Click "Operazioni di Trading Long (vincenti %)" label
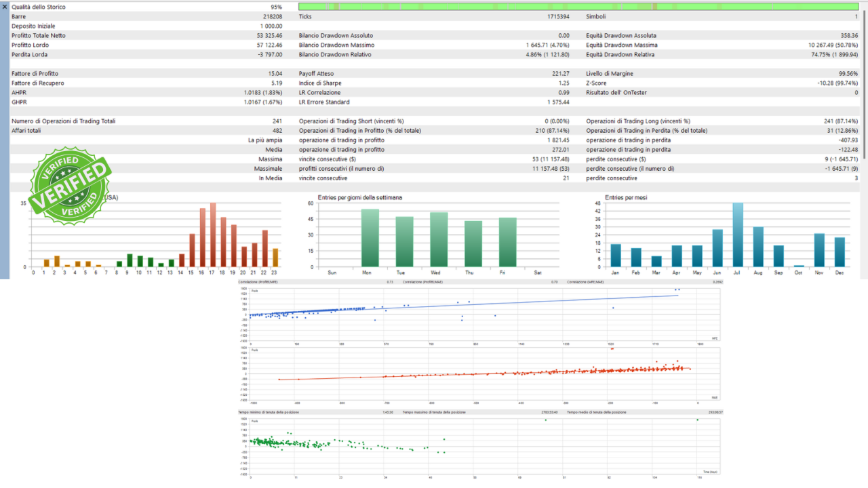The image size is (868, 488). (x=638, y=121)
